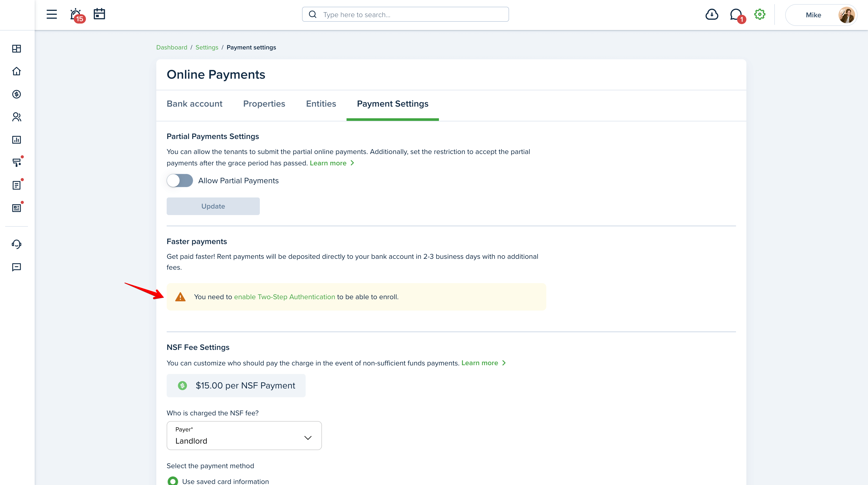The width and height of the screenshot is (868, 485).
Task: Switch to the Bank account tab
Action: pos(194,104)
